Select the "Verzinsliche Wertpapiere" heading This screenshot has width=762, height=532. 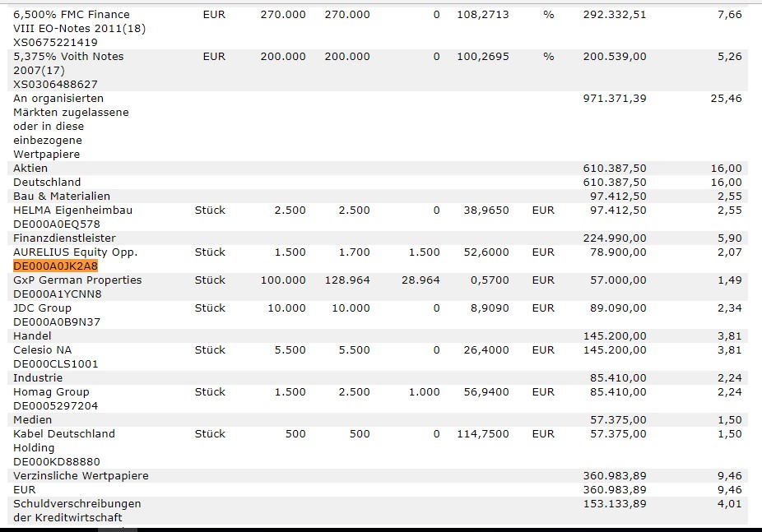pyautogui.click(x=81, y=476)
